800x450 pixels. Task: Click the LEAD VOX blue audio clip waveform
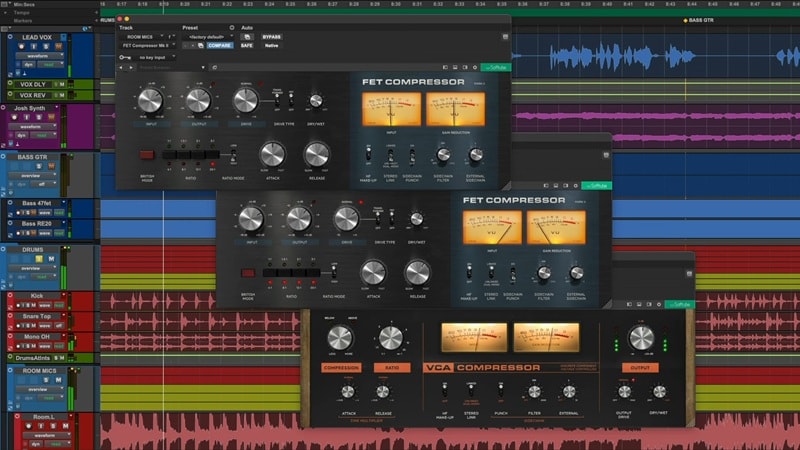coord(621,56)
